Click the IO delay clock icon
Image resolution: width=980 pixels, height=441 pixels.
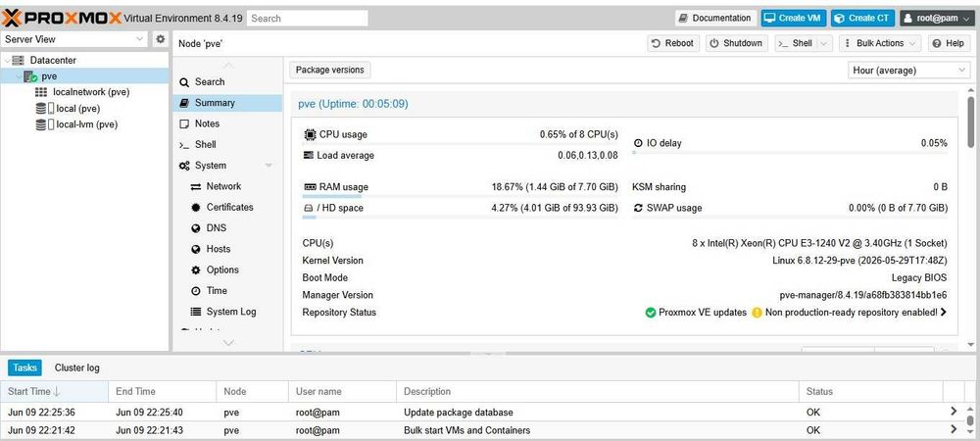(x=638, y=143)
